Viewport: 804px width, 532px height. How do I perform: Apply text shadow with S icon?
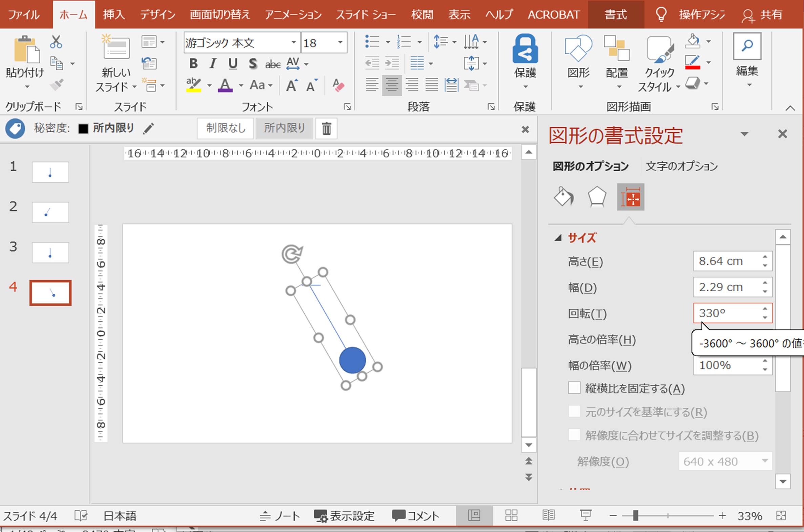coord(252,63)
